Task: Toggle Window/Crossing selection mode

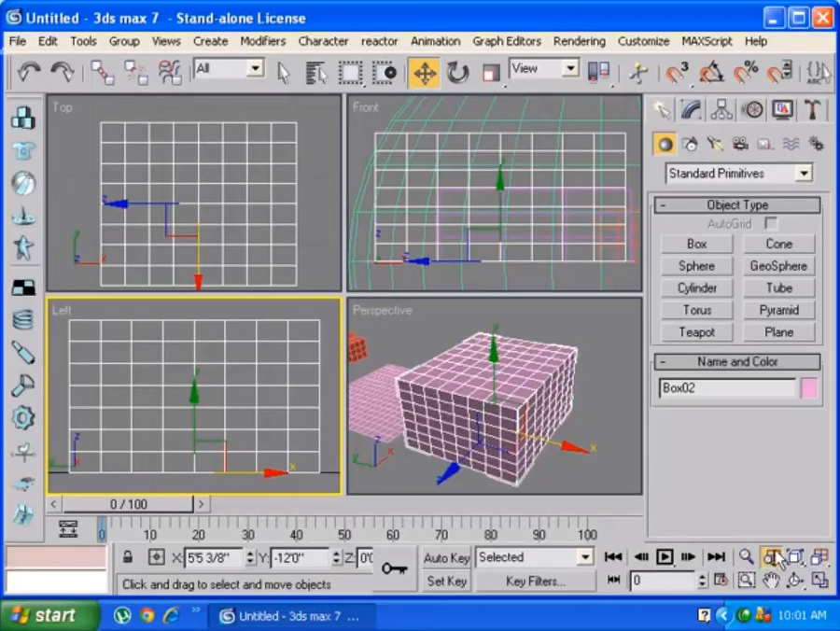Action: coord(385,73)
